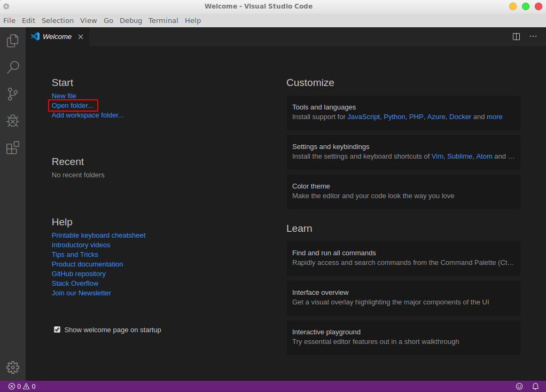The image size is (546, 392).
Task: Click Add workspace folder... link
Action: click(x=88, y=115)
